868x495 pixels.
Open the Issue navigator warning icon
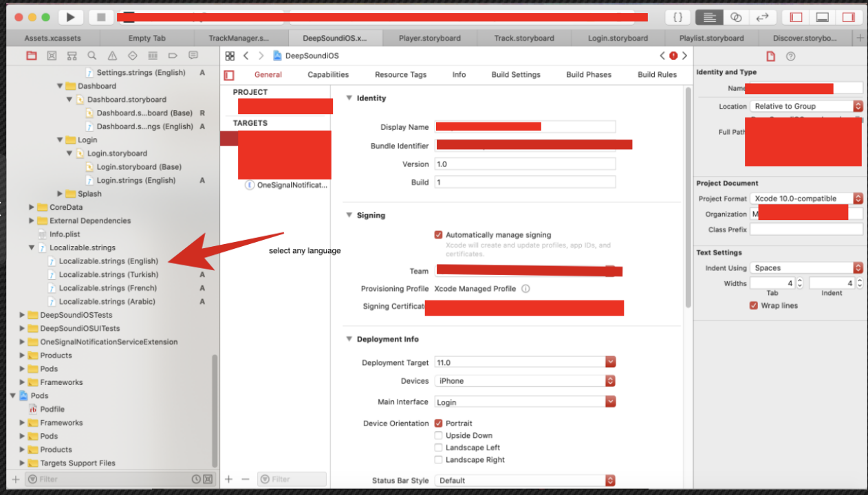click(x=112, y=56)
